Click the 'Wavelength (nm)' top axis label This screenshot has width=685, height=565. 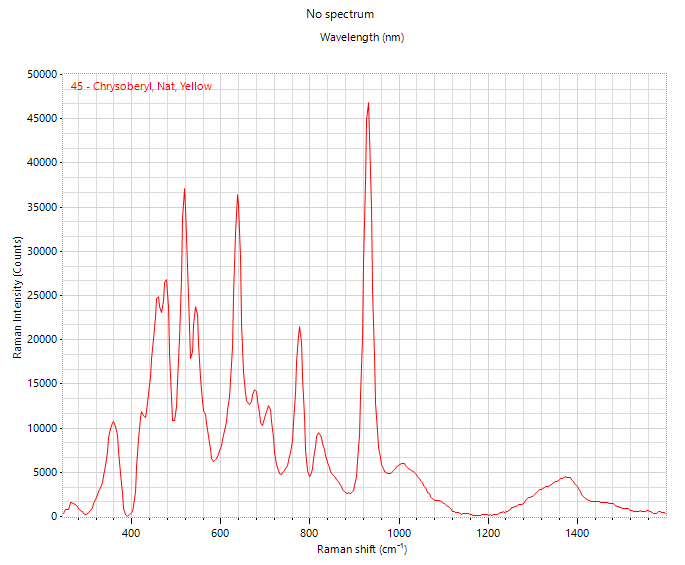point(362,37)
